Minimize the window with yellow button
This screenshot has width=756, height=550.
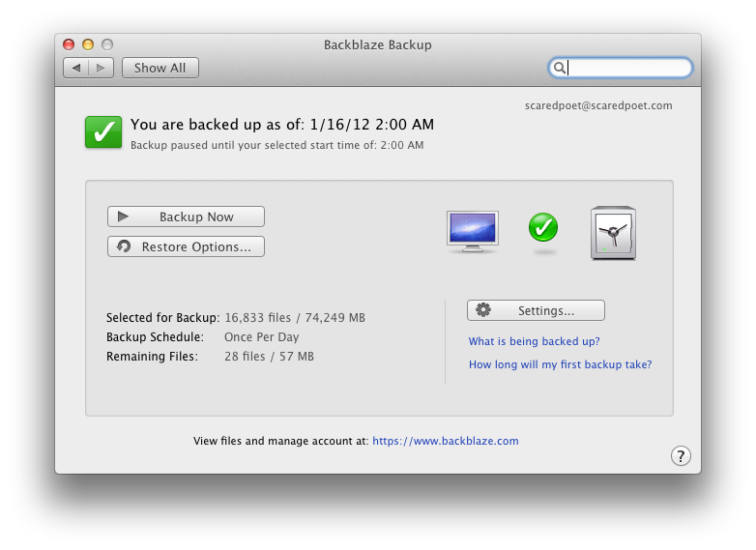point(88,44)
